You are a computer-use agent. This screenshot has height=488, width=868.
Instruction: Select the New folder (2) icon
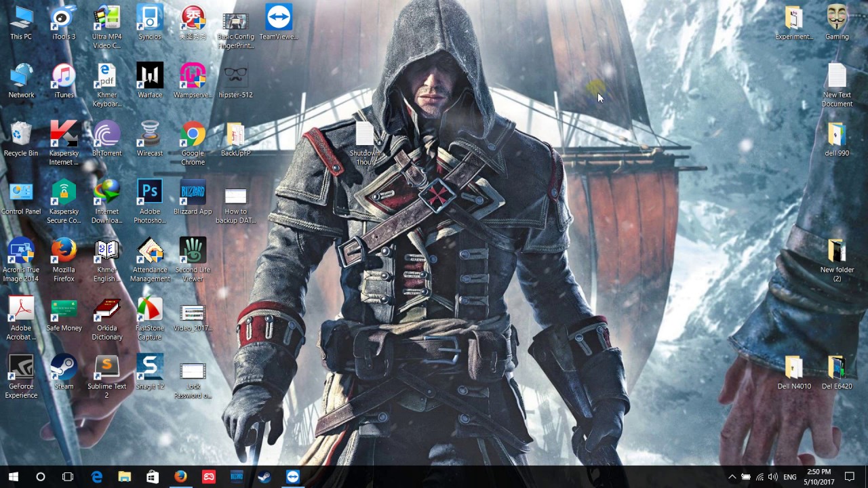837,260
